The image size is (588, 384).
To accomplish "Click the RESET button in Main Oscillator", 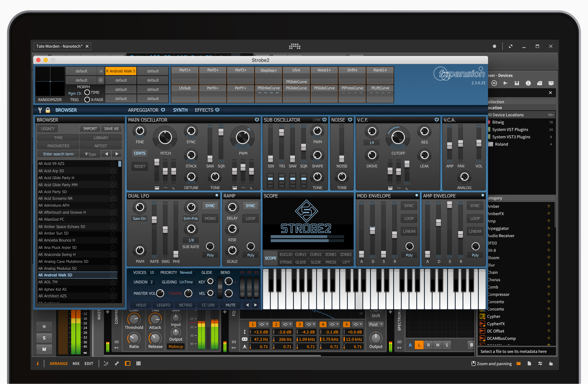I will [140, 166].
